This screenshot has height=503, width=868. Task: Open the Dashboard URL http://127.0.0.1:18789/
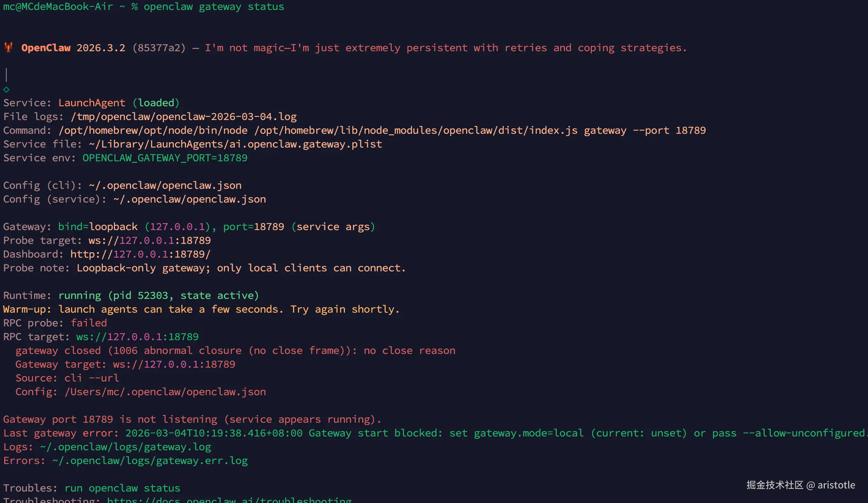pyautogui.click(x=140, y=254)
